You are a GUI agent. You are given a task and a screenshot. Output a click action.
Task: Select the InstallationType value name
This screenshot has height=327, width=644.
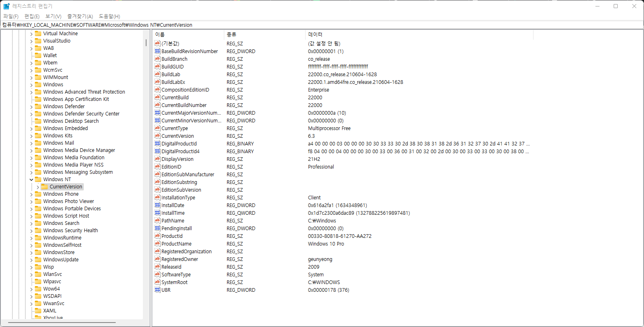point(178,197)
